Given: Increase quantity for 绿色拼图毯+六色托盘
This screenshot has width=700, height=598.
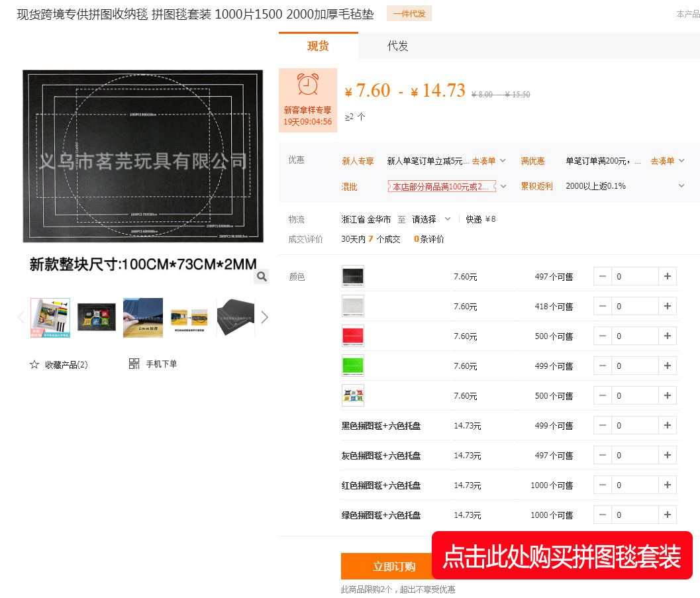Looking at the screenshot, I should 668,515.
